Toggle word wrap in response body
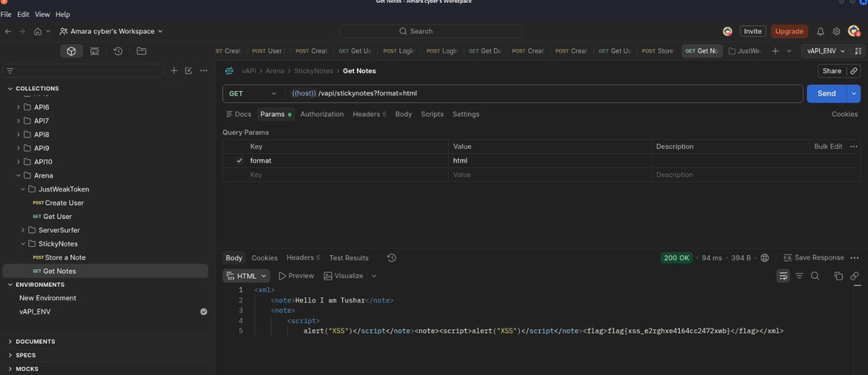The width and height of the screenshot is (868, 375). [x=783, y=276]
